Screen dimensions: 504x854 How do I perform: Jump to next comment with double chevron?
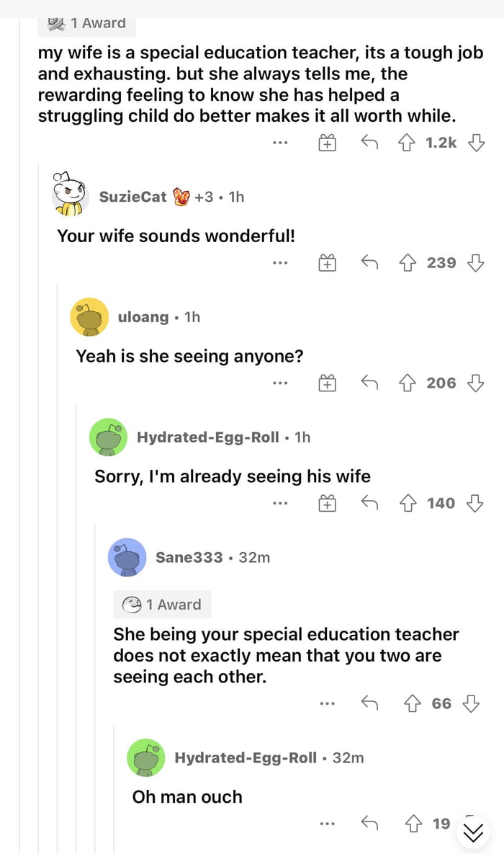click(x=473, y=832)
